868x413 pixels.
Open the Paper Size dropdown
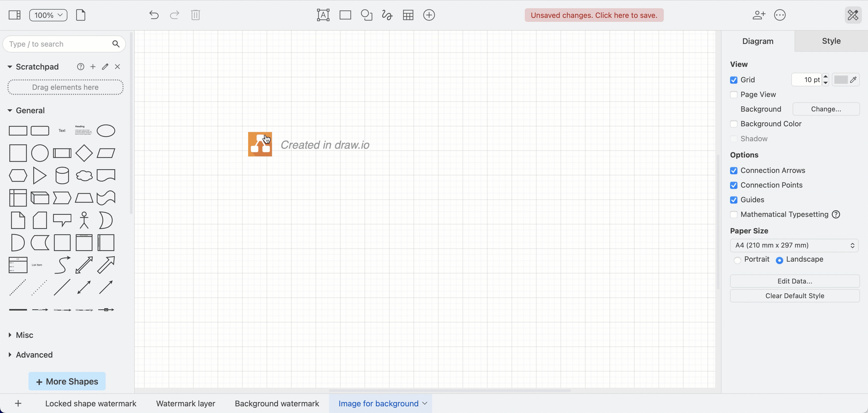pos(794,245)
